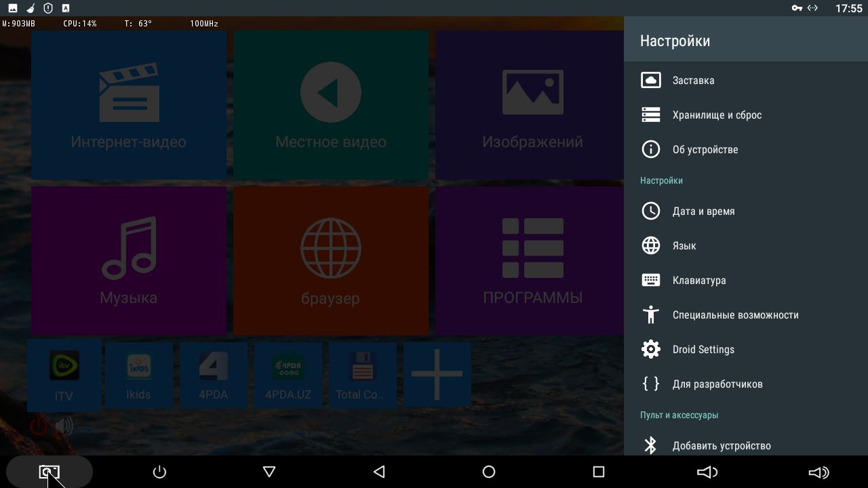The width and height of the screenshot is (868, 488).
Task: Raise volume in navigation bar
Action: pos(818,472)
